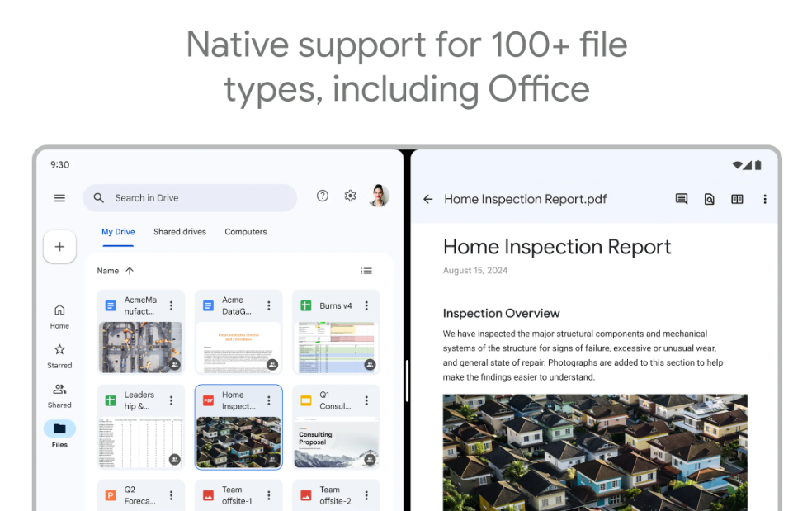Click the PDF icon on Home Inspect

click(x=208, y=400)
